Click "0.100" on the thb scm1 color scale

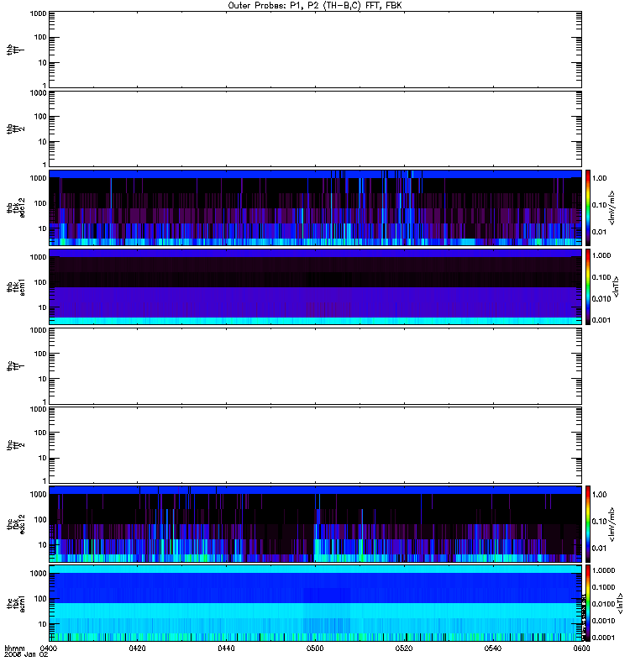point(601,277)
